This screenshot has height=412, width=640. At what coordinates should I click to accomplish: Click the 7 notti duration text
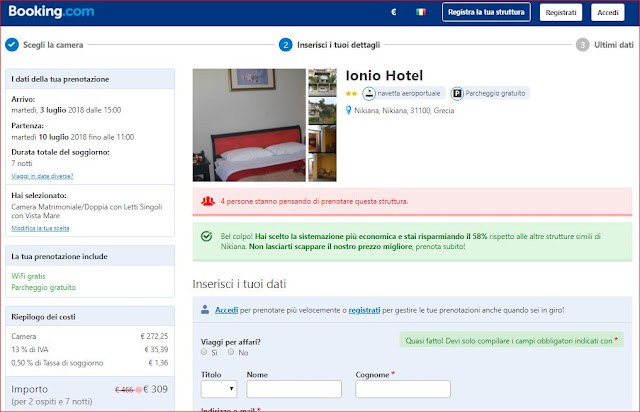[x=22, y=163]
